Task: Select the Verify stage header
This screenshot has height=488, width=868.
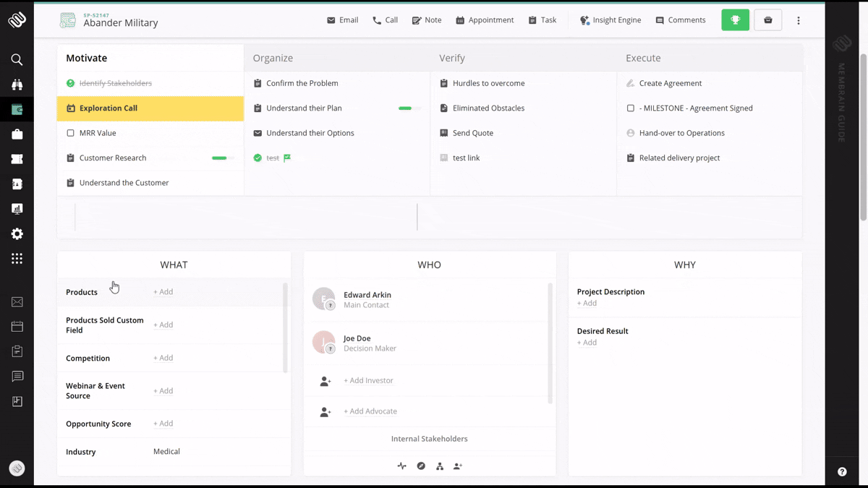Action: click(524, 58)
